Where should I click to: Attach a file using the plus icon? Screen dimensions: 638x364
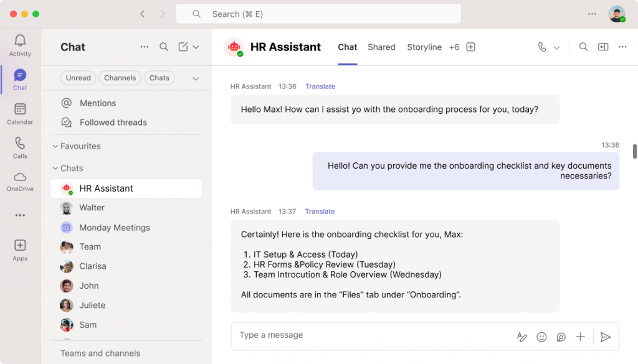tap(580, 337)
